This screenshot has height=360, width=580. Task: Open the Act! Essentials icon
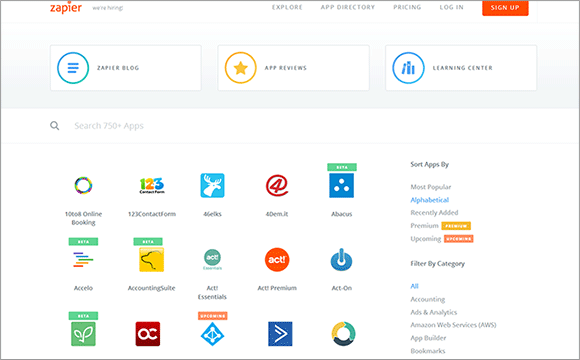pos(212,259)
